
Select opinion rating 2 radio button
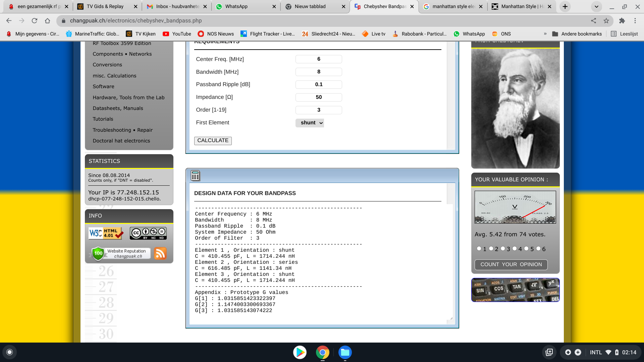(491, 248)
